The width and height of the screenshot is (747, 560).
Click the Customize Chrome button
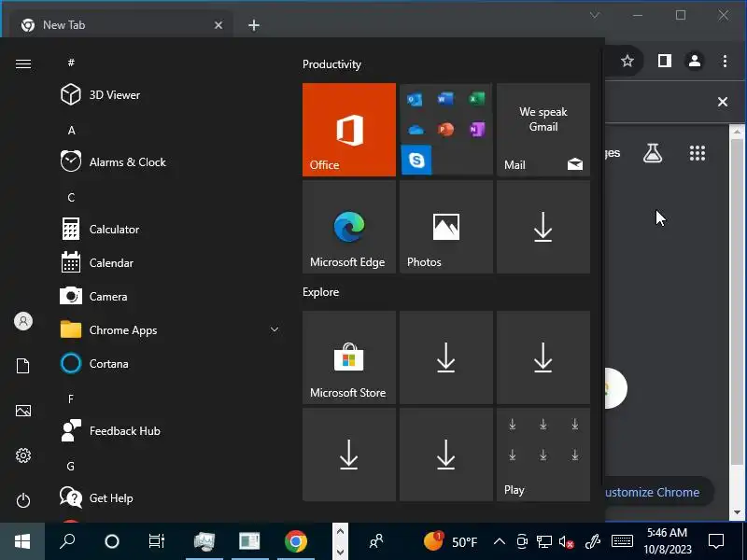tap(659, 492)
